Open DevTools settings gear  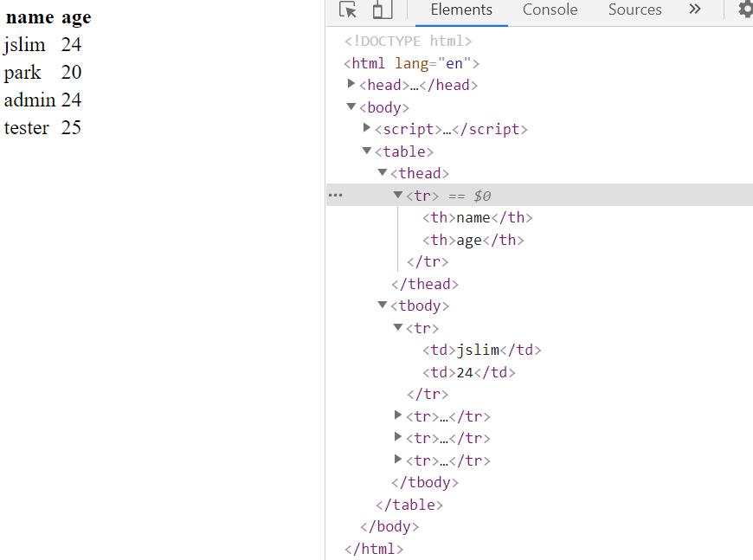(745, 10)
